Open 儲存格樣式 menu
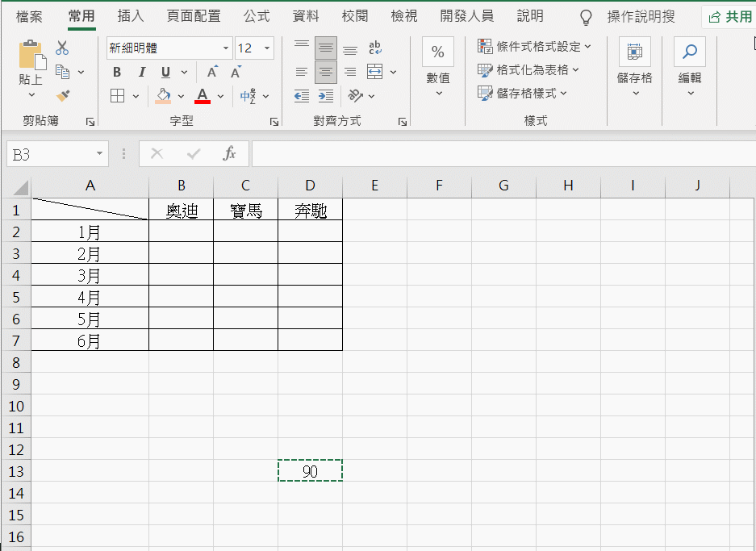Image resolution: width=756 pixels, height=551 pixels. tap(523, 93)
